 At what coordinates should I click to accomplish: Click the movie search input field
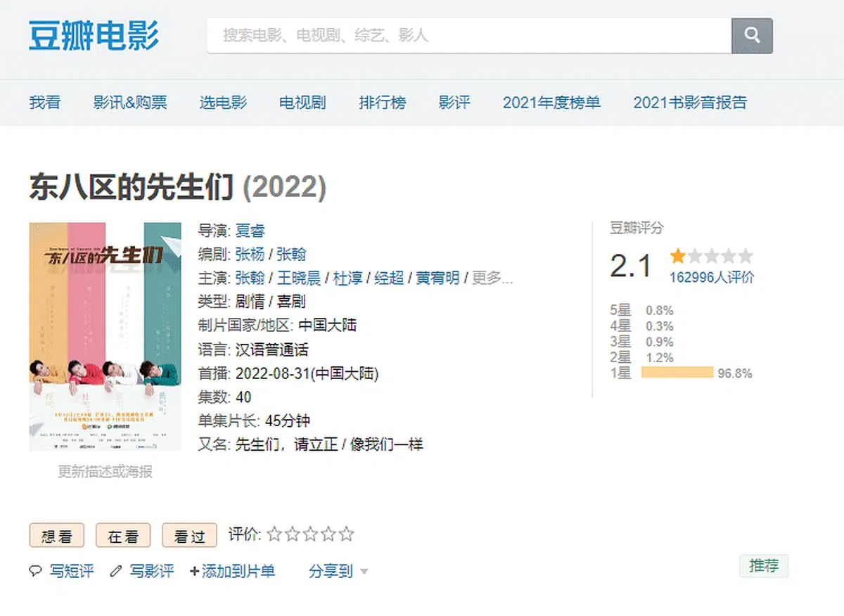[x=468, y=35]
